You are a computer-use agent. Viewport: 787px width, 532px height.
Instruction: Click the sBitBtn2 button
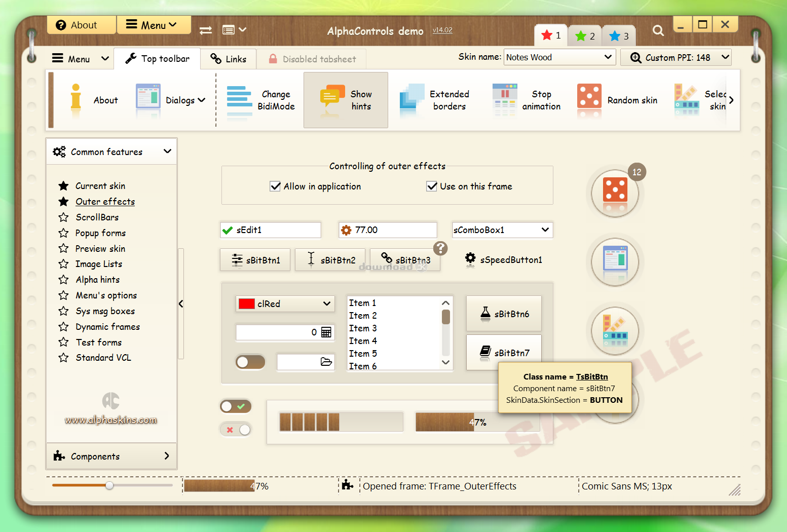click(x=330, y=260)
